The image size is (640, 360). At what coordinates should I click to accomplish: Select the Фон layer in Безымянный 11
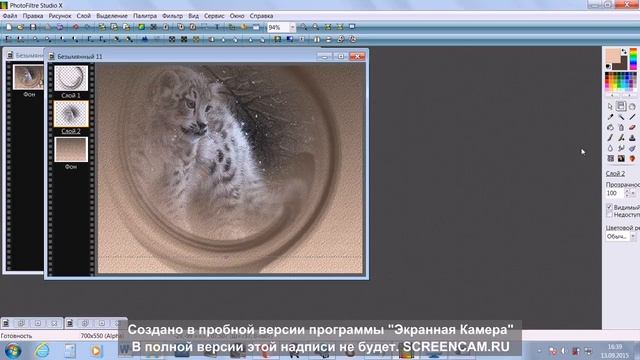click(71, 149)
